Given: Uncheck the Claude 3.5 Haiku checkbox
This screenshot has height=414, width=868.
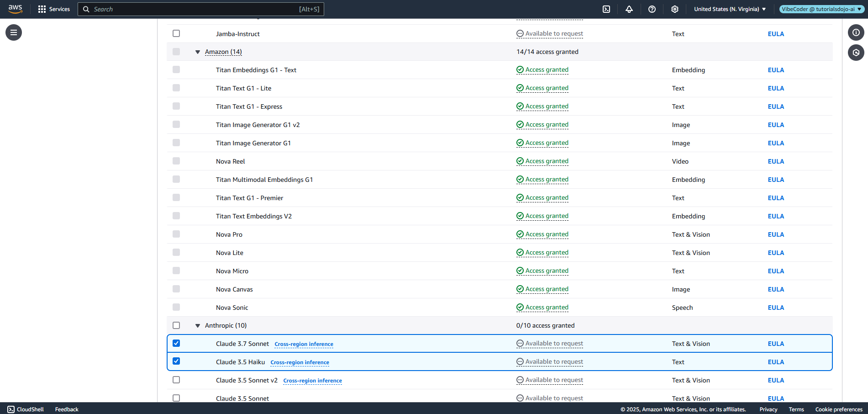Looking at the screenshot, I should coord(176,361).
